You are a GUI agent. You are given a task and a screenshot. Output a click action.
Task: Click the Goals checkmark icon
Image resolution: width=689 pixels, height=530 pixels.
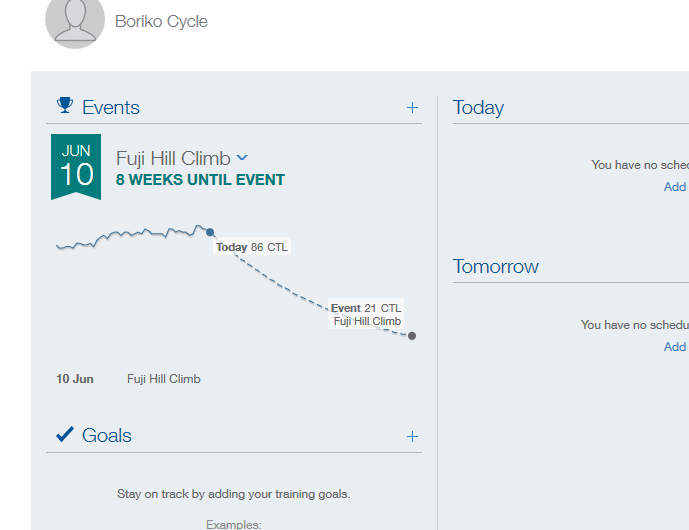coord(65,434)
